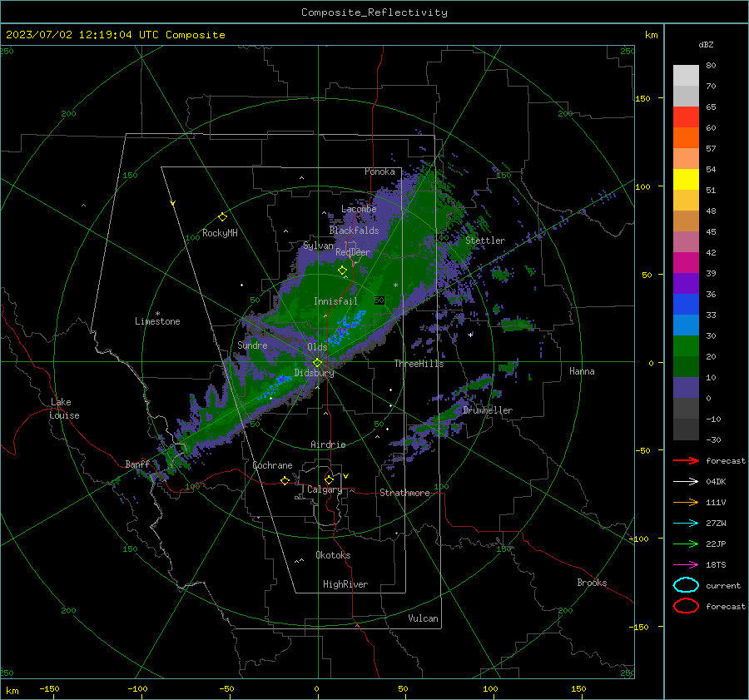Click the Calgary city label
Image resolution: width=749 pixels, height=700 pixels.
[x=325, y=489]
